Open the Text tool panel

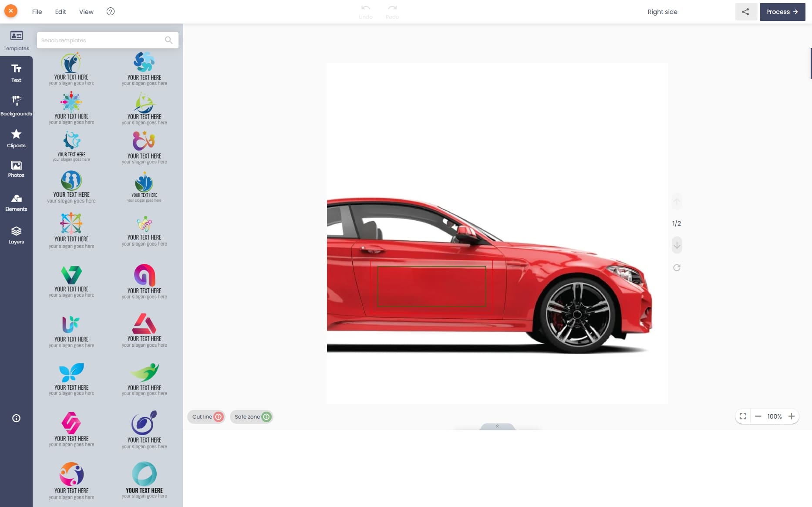(x=16, y=73)
